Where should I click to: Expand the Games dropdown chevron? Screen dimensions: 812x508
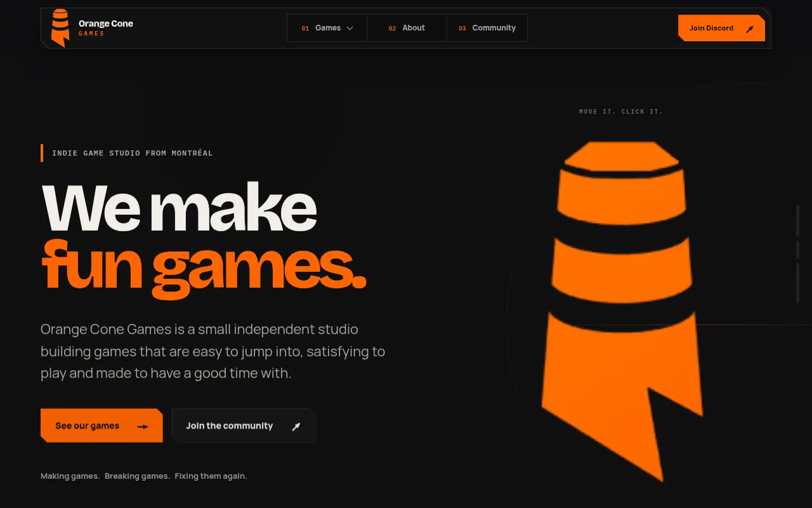click(350, 28)
